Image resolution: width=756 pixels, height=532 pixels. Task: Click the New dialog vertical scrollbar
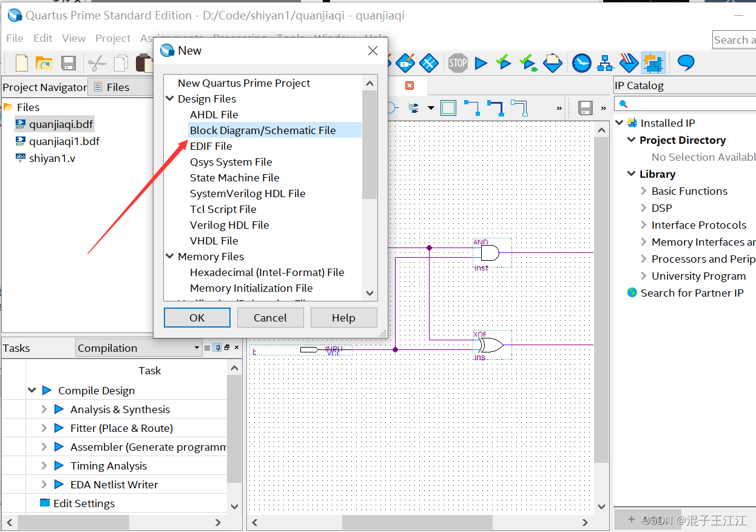(x=370, y=144)
